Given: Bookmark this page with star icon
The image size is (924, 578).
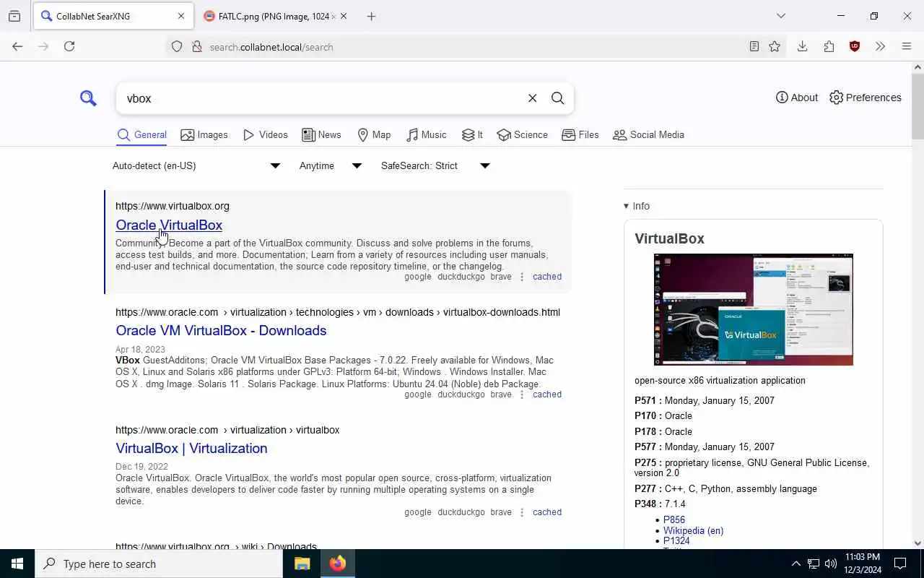Looking at the screenshot, I should coord(775,46).
